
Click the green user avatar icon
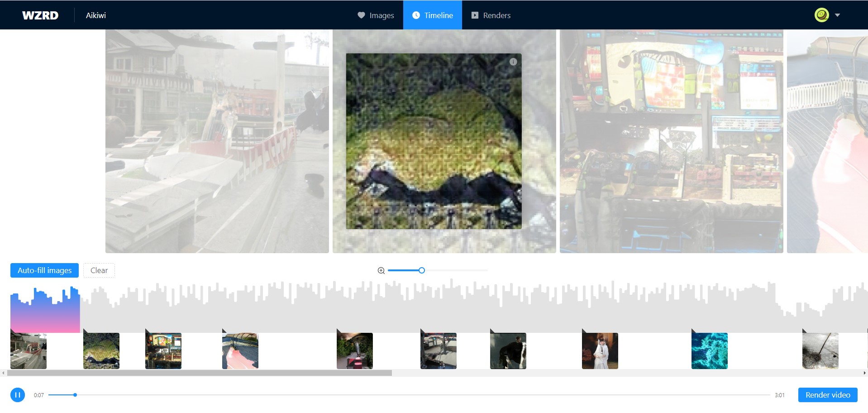(x=822, y=15)
